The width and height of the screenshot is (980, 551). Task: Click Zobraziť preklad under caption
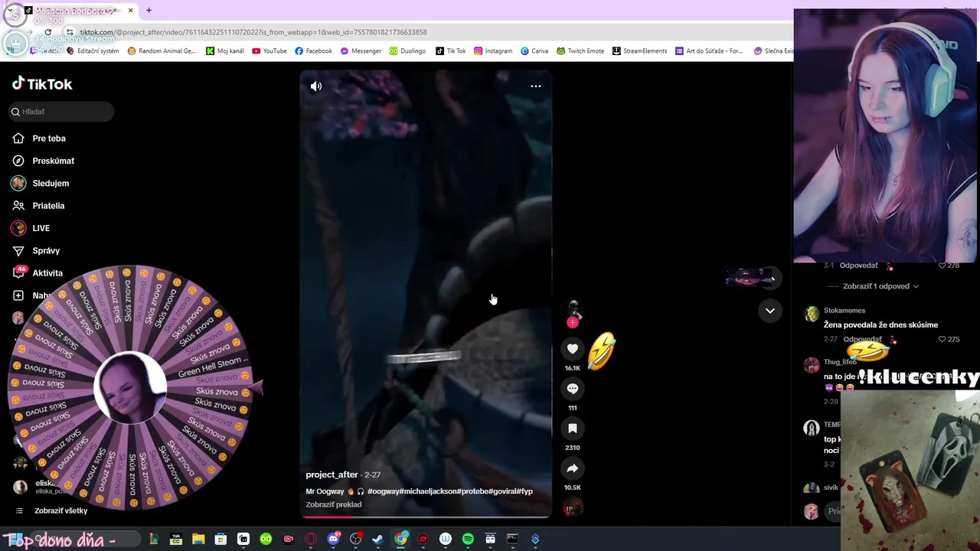click(x=334, y=504)
